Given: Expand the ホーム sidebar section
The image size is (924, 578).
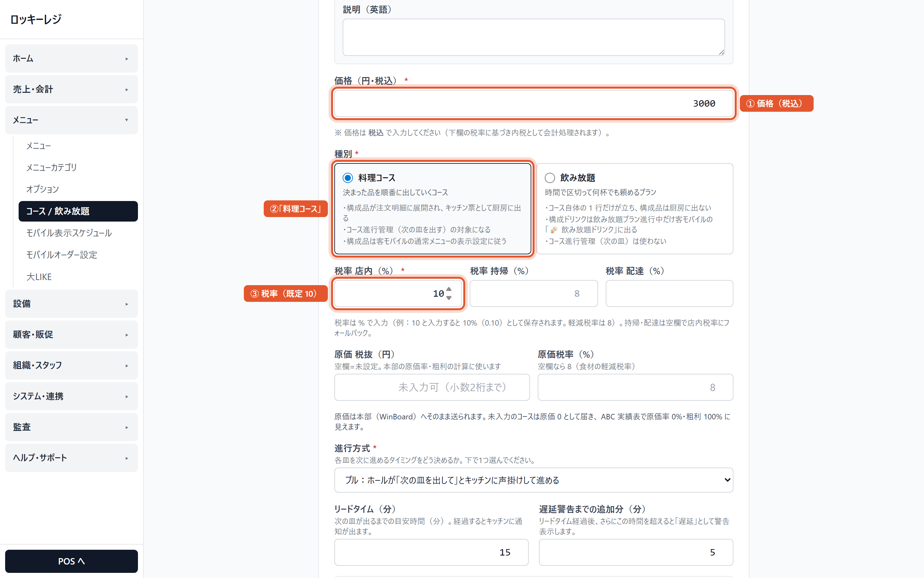Looking at the screenshot, I should pyautogui.click(x=72, y=58).
